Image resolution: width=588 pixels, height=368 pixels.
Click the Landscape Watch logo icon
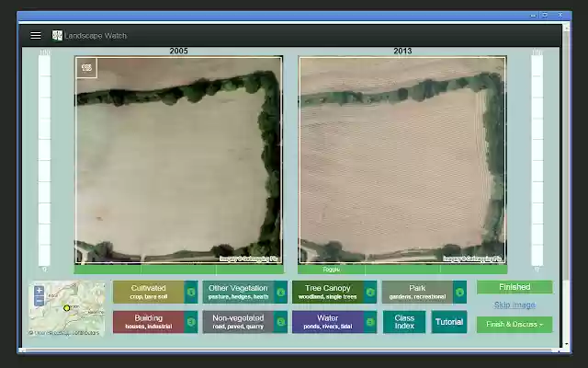(57, 36)
